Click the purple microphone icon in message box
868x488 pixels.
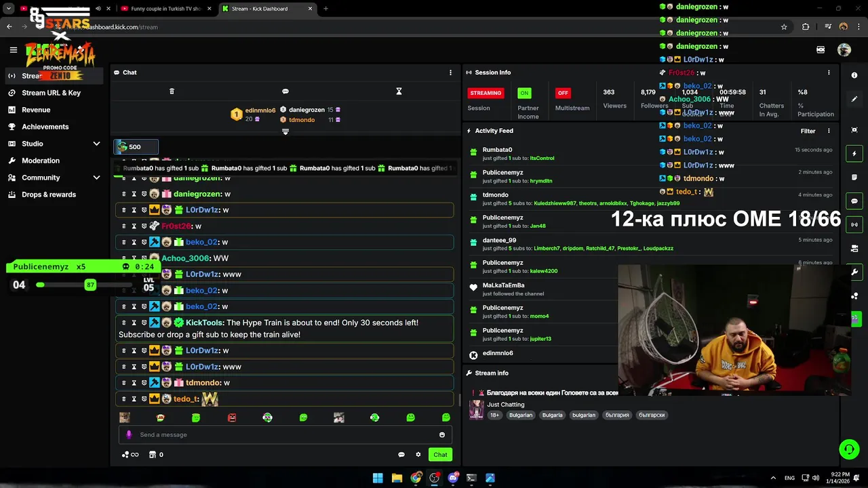tap(129, 434)
